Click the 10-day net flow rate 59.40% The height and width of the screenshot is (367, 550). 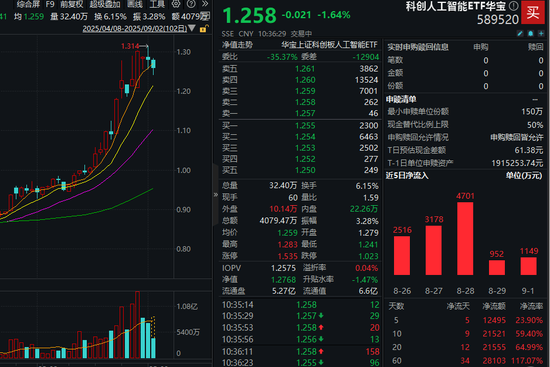pyautogui.click(x=529, y=334)
